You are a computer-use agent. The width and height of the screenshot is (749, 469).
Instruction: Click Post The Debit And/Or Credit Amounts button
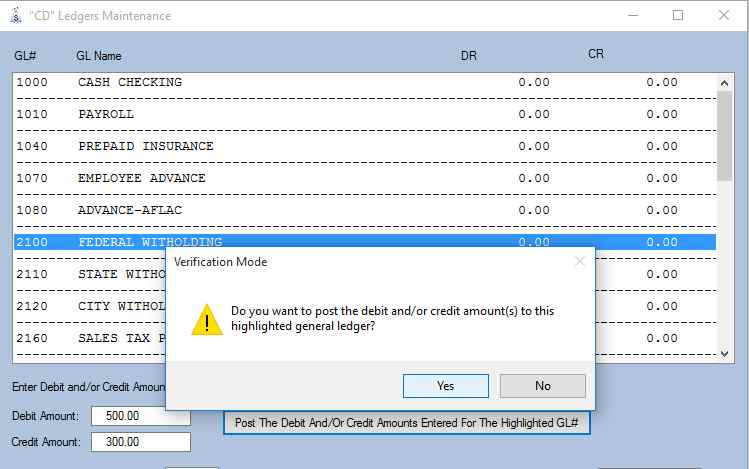tap(407, 423)
